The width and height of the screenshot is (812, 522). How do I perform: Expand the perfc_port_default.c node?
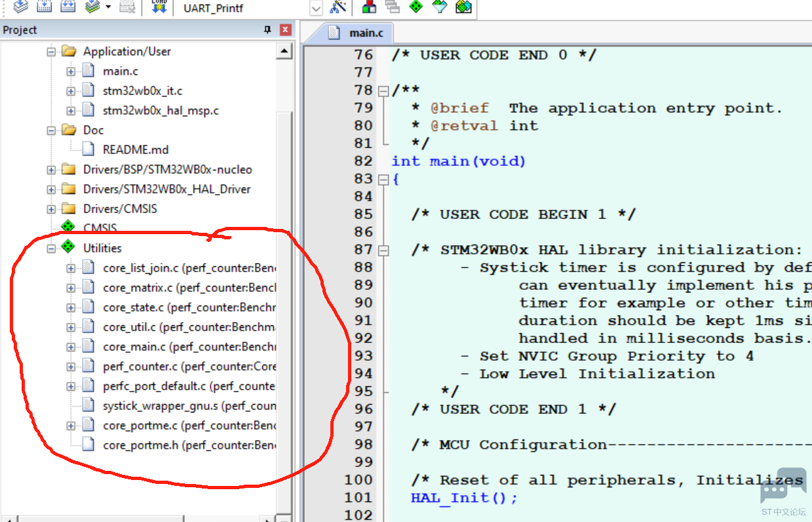pyautogui.click(x=71, y=386)
